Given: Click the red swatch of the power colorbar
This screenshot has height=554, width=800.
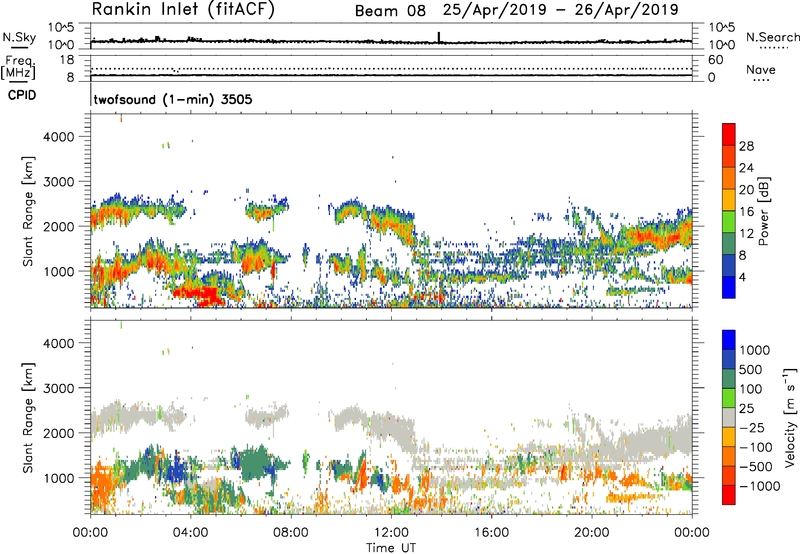Looking at the screenshot, I should tap(729, 134).
